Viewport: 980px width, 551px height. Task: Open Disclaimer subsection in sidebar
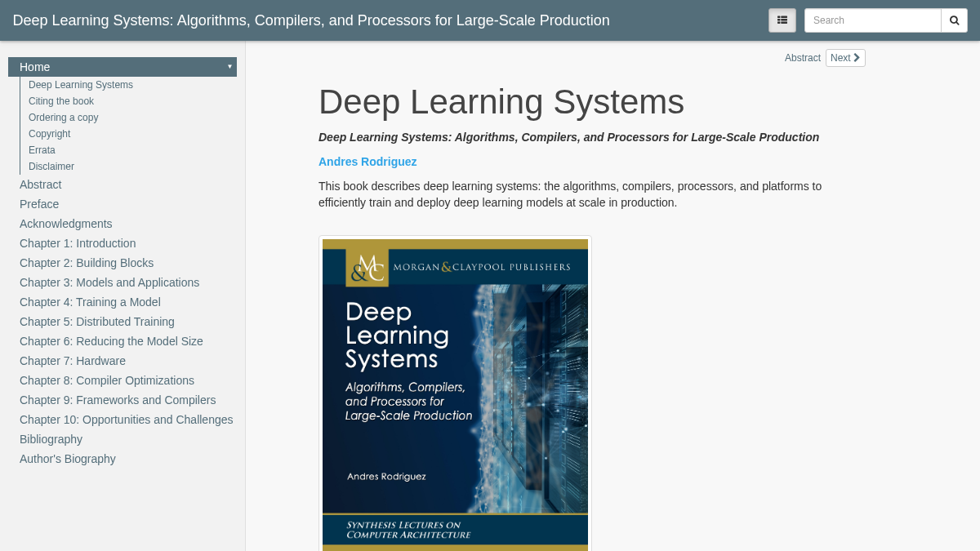[x=51, y=167]
